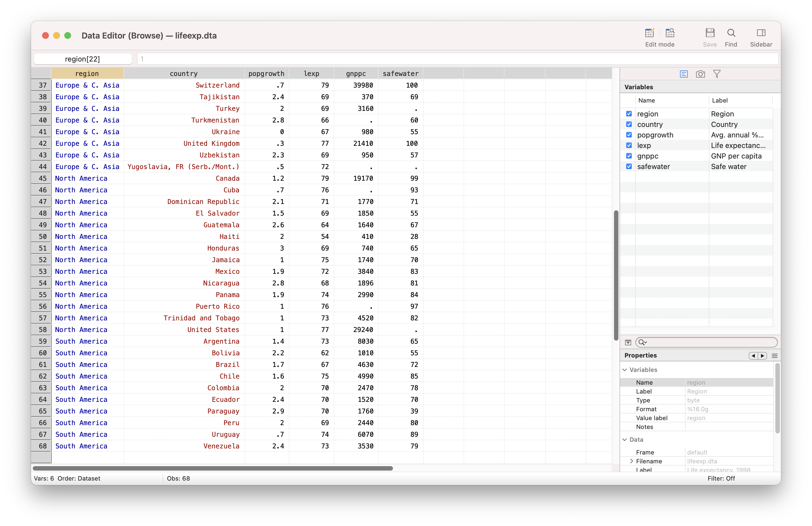Open variables properties list icon
This screenshot has width=812, height=526.
(x=684, y=74)
